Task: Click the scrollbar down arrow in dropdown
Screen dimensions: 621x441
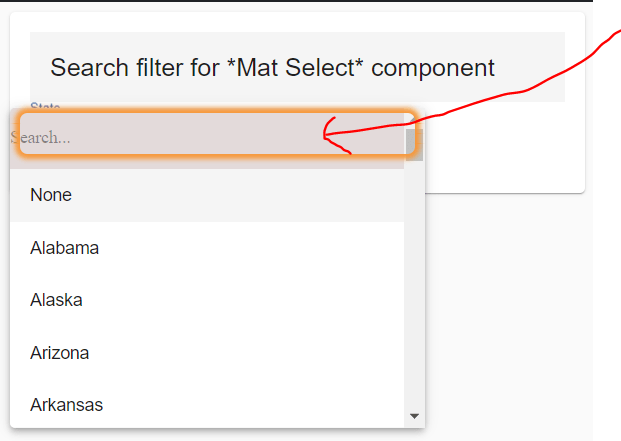Action: pos(414,416)
